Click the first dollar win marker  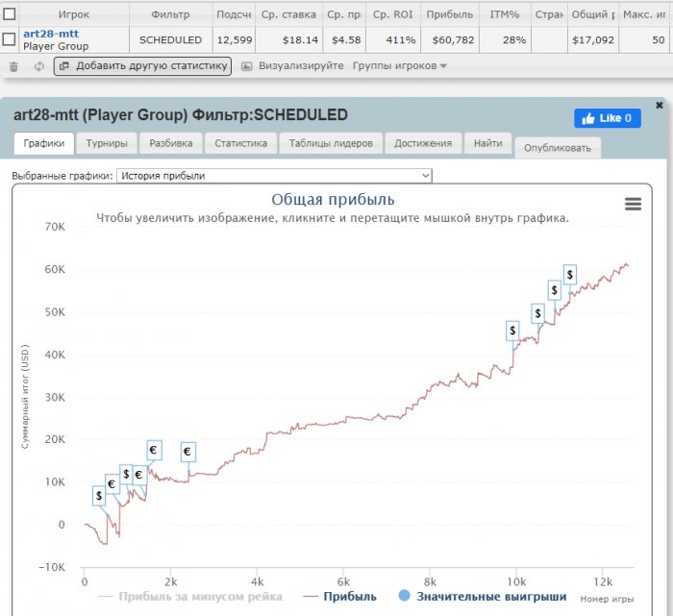99,496
